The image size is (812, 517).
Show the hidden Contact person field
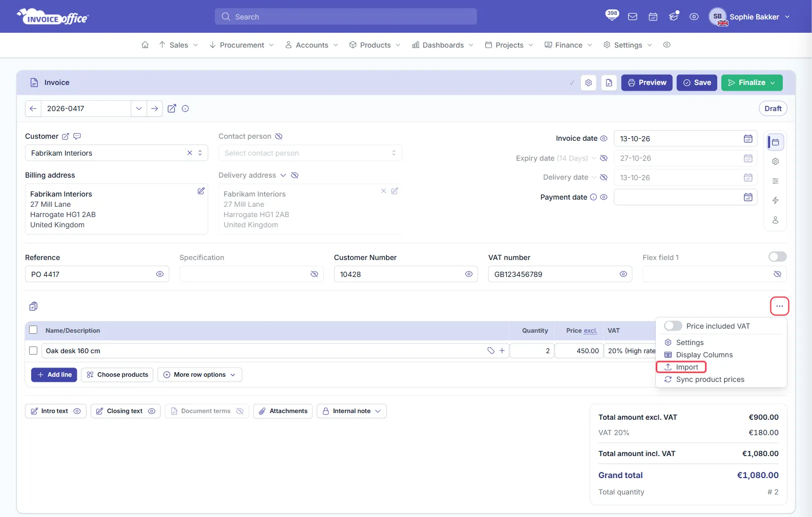[279, 136]
